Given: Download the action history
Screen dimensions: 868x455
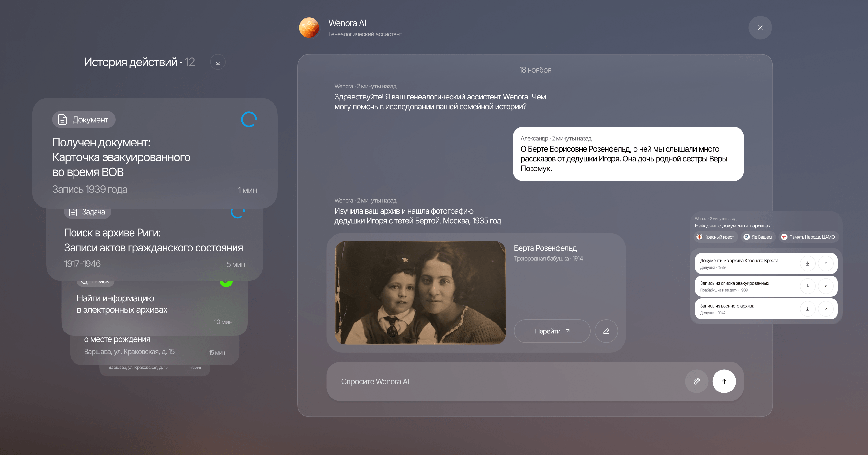Looking at the screenshot, I should [218, 62].
